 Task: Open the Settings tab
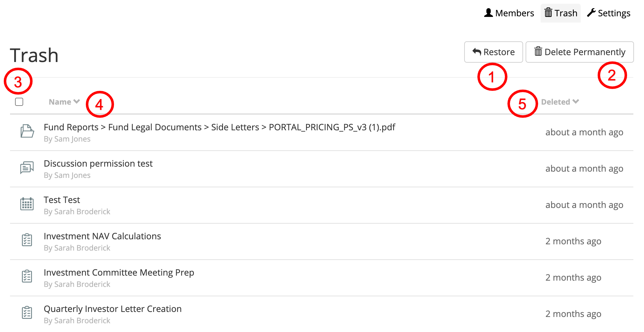point(609,13)
